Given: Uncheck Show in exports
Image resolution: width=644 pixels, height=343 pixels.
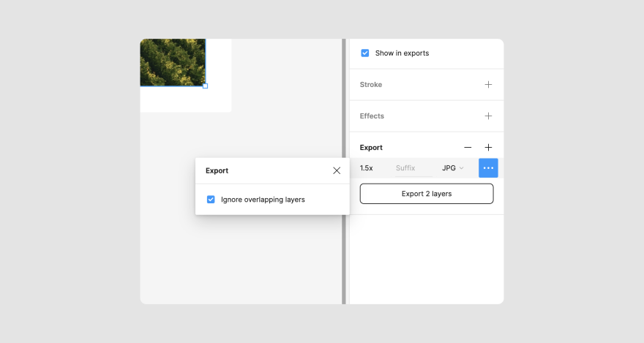Looking at the screenshot, I should click(364, 53).
